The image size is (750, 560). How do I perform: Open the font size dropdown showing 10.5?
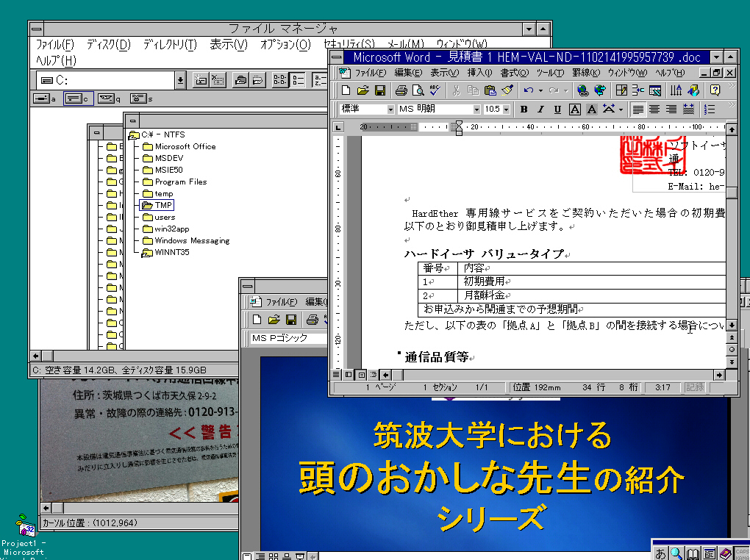click(507, 109)
